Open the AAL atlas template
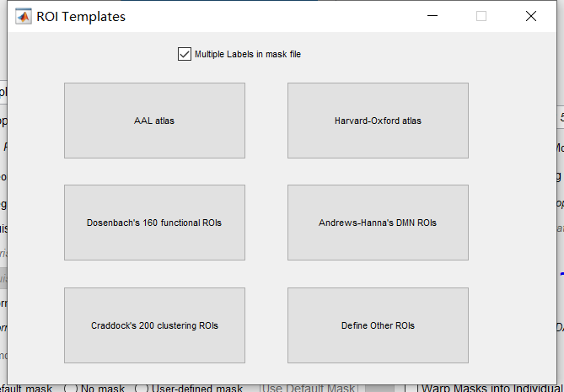The height and width of the screenshot is (392, 564). click(154, 121)
